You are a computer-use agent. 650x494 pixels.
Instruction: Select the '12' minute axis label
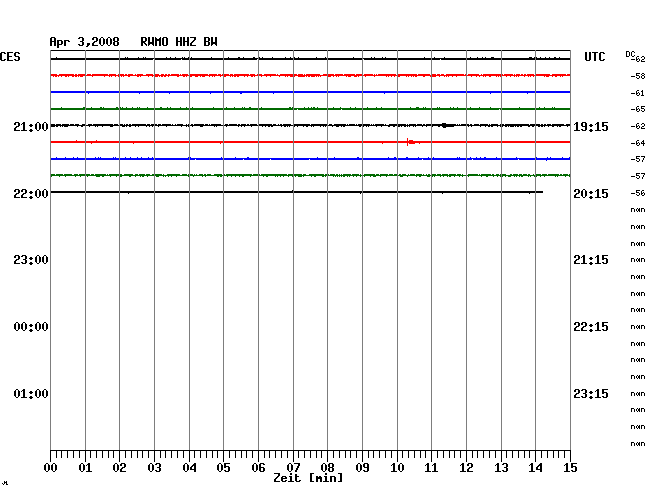[x=466, y=467]
